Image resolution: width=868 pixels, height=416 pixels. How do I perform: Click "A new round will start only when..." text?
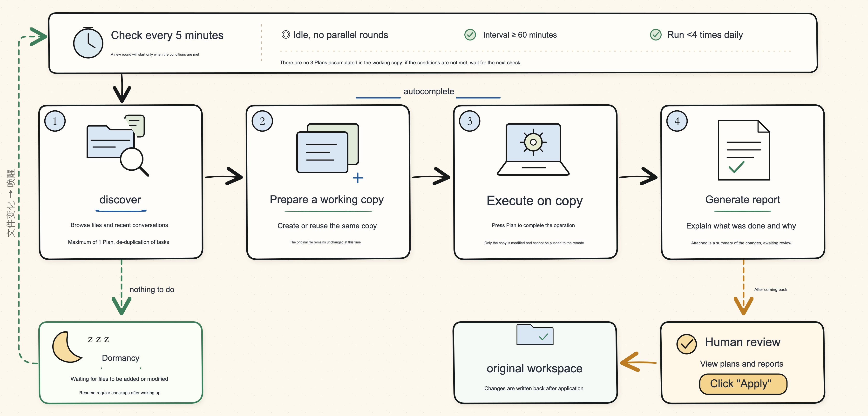point(155,54)
